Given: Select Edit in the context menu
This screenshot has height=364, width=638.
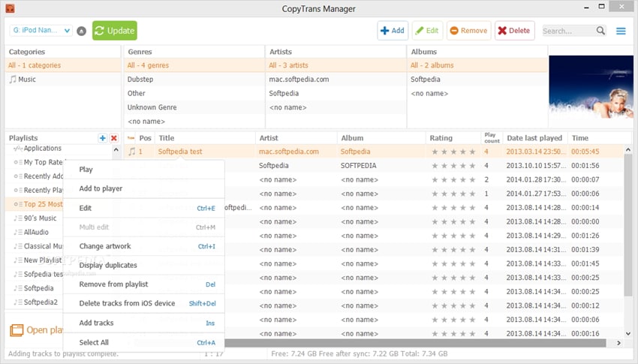Looking at the screenshot, I should click(144, 208).
